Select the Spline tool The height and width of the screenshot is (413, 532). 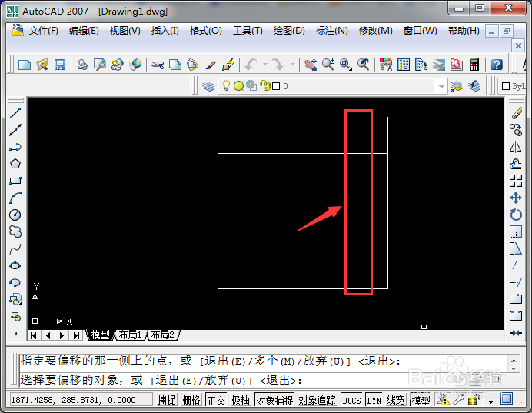point(15,249)
